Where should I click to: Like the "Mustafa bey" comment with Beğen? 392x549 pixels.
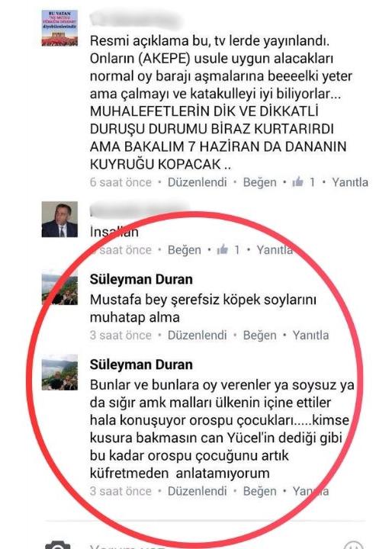(259, 335)
